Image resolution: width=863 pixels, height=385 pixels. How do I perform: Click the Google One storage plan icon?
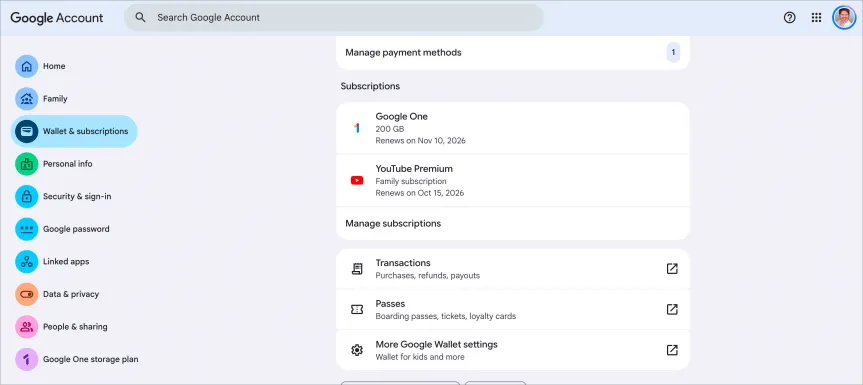tap(26, 359)
